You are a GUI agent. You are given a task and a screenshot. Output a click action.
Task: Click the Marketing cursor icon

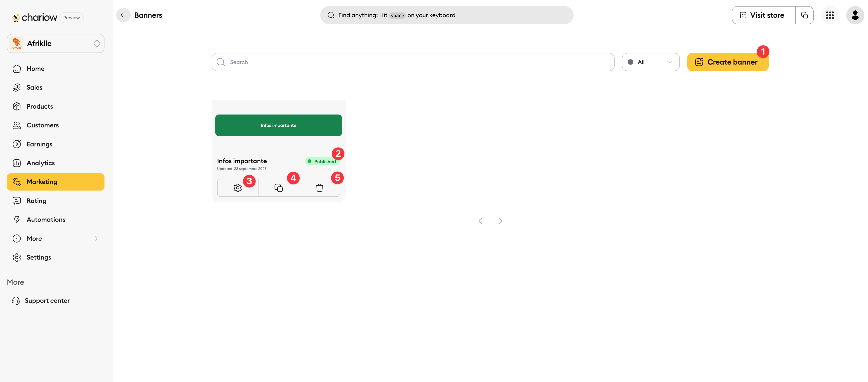click(17, 182)
